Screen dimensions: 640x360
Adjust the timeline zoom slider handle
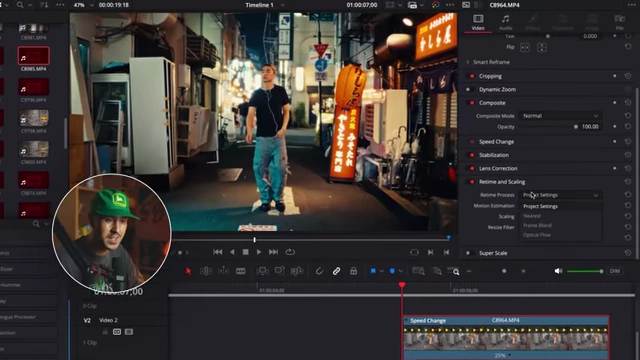(x=504, y=271)
